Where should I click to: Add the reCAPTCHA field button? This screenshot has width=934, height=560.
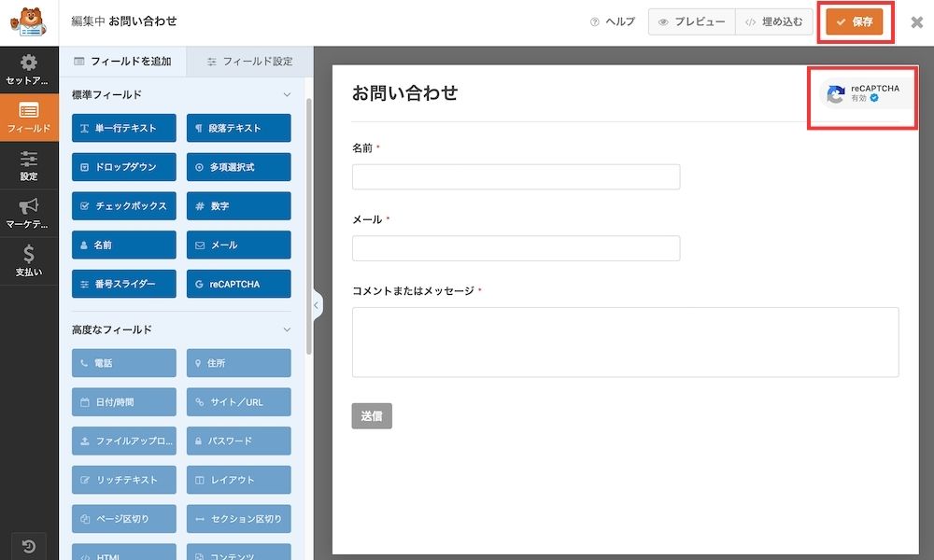click(x=238, y=284)
